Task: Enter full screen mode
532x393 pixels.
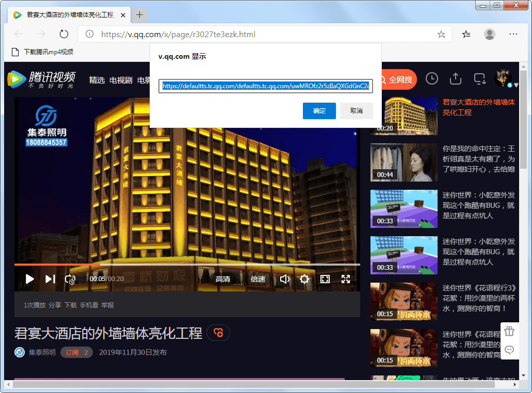Action: (346, 279)
